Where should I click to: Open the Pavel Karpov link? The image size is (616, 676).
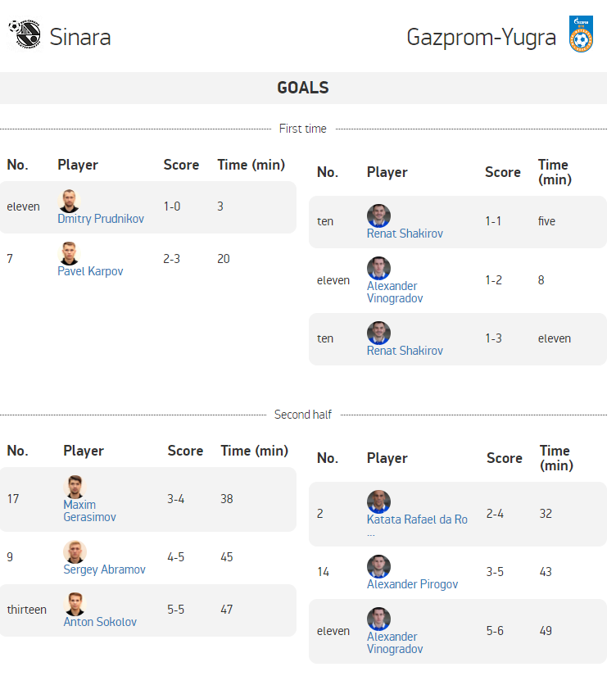pos(90,271)
